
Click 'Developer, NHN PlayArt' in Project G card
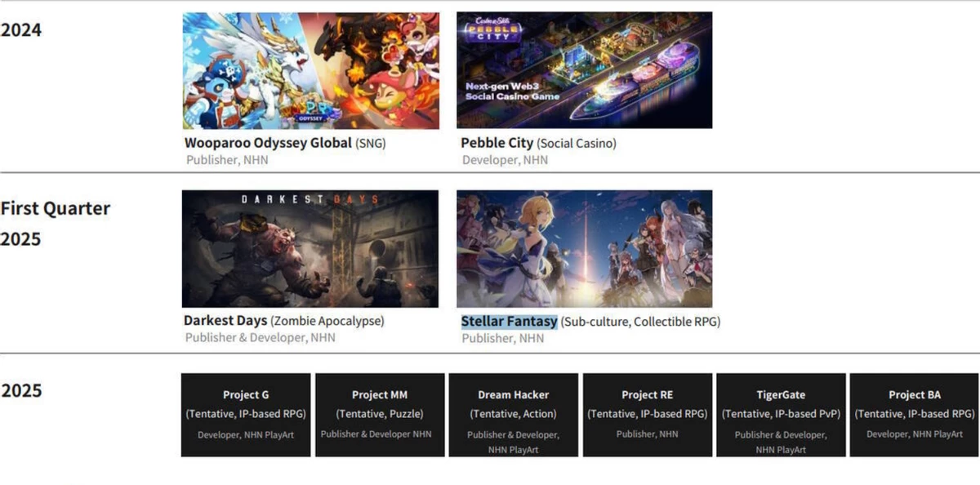(246, 434)
